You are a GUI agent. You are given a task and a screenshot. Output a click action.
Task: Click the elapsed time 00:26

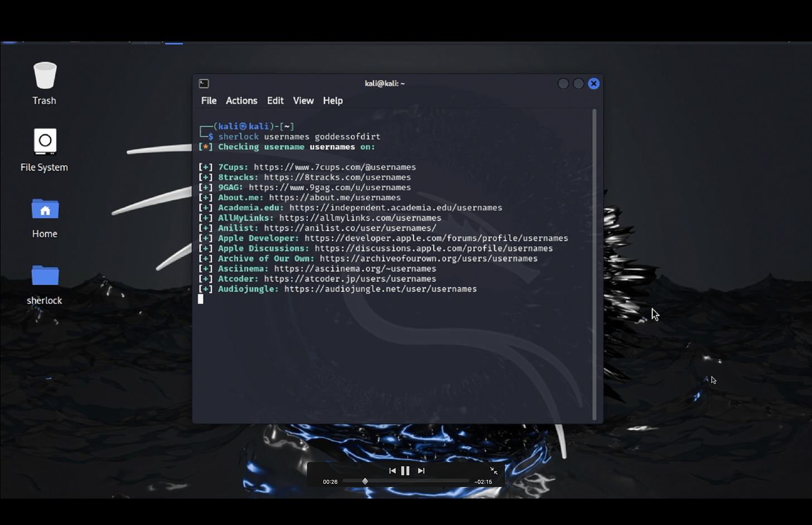pos(330,481)
